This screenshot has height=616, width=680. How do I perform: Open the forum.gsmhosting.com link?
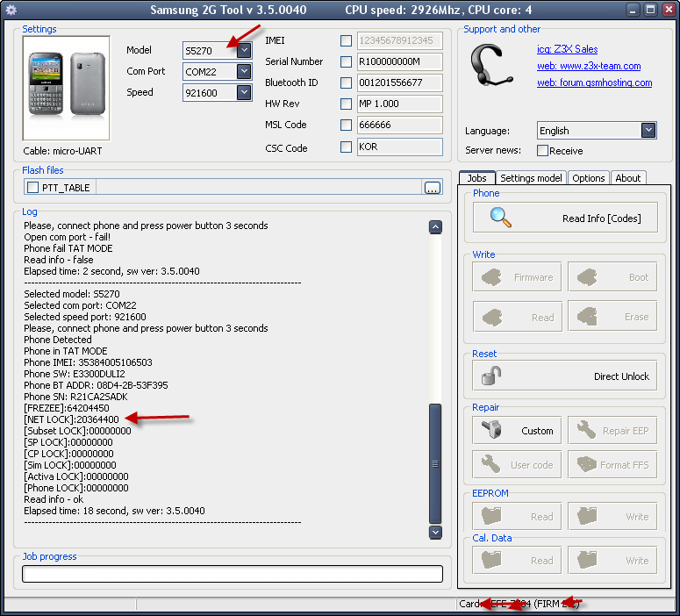[x=594, y=82]
